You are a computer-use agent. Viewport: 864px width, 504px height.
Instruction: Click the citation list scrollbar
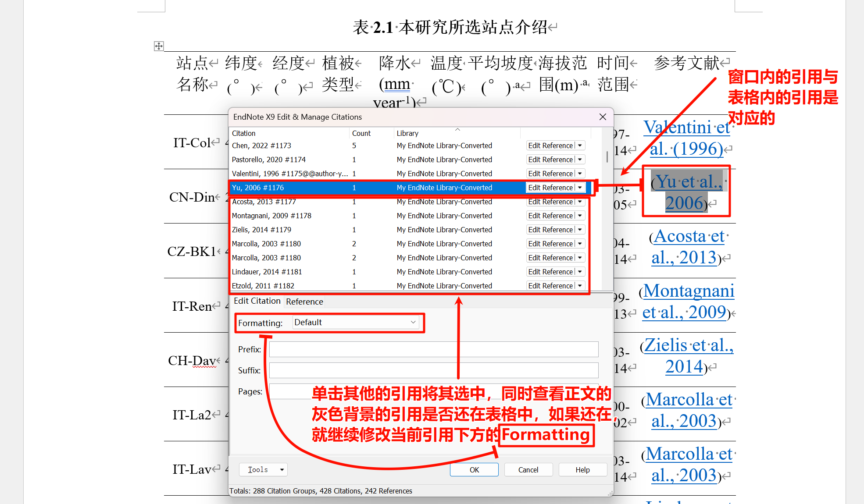(607, 158)
